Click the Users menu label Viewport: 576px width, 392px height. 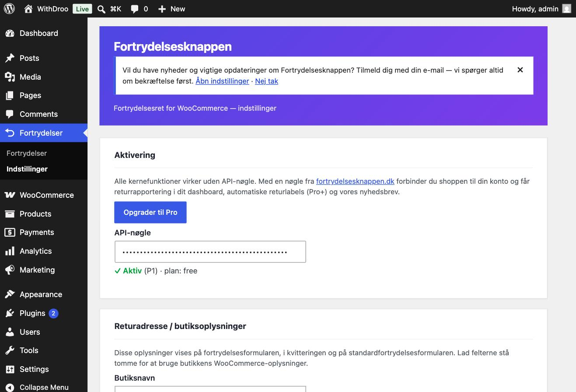click(30, 332)
